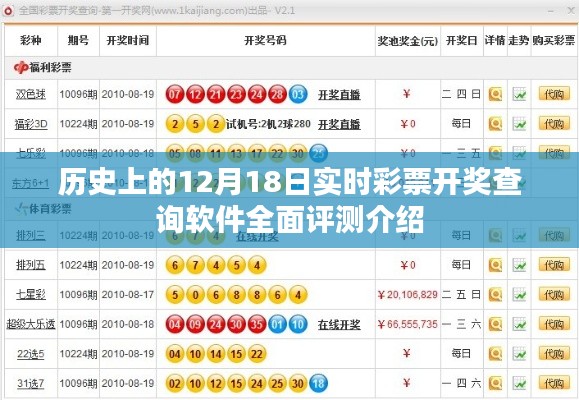This screenshot has width=579, height=400.
Task: Click 代购 button for 22选5
Action: pyautogui.click(x=554, y=353)
